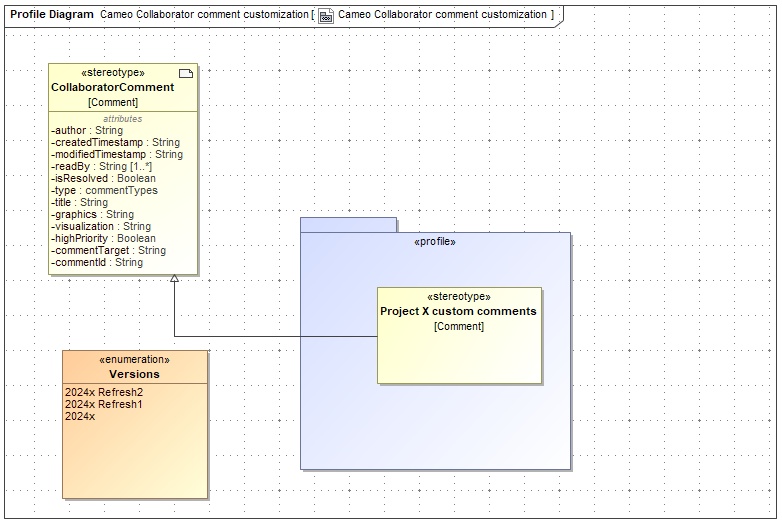This screenshot has height=525, width=782.
Task: Click the commentId attribute
Action: (x=97, y=263)
